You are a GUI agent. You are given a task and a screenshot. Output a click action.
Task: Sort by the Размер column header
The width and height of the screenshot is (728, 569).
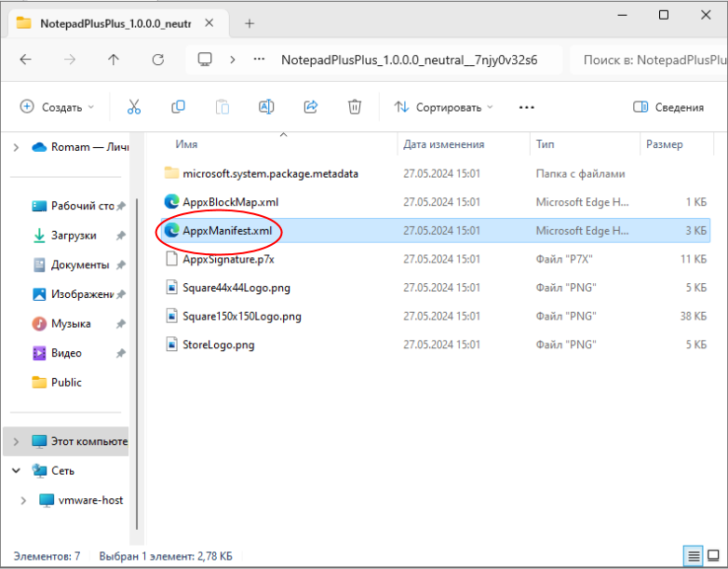[665, 144]
